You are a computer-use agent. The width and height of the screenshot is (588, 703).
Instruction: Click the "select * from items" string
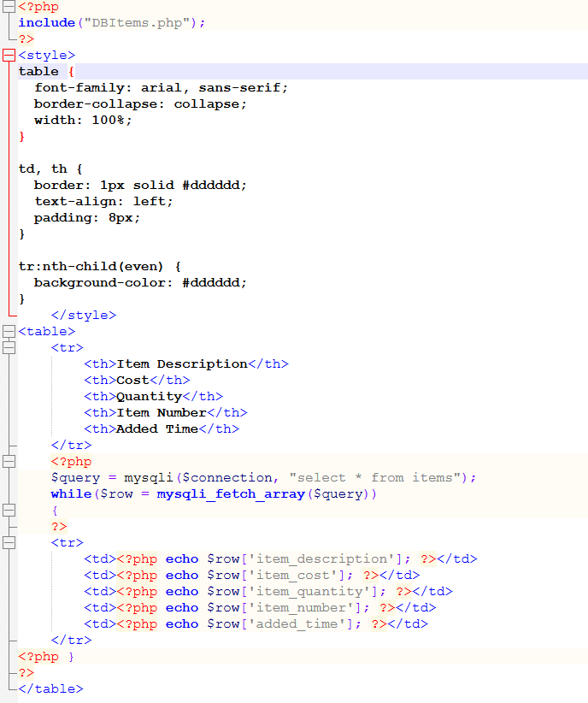click(x=375, y=477)
